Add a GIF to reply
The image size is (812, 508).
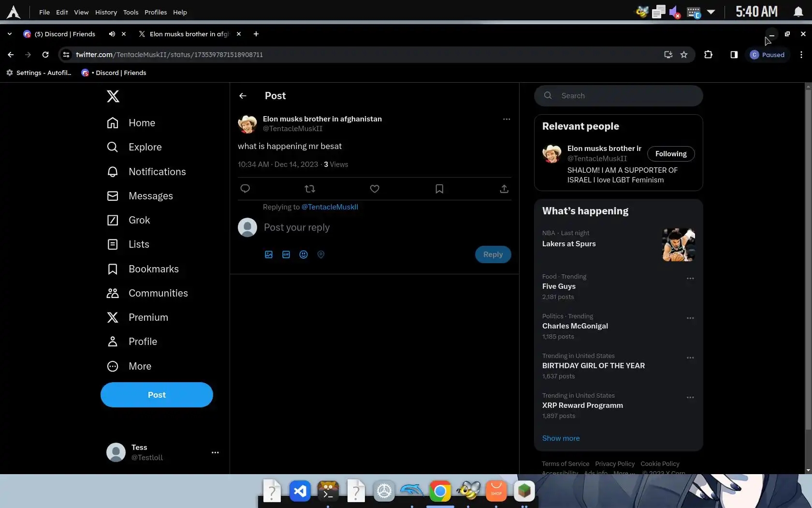pos(286,254)
